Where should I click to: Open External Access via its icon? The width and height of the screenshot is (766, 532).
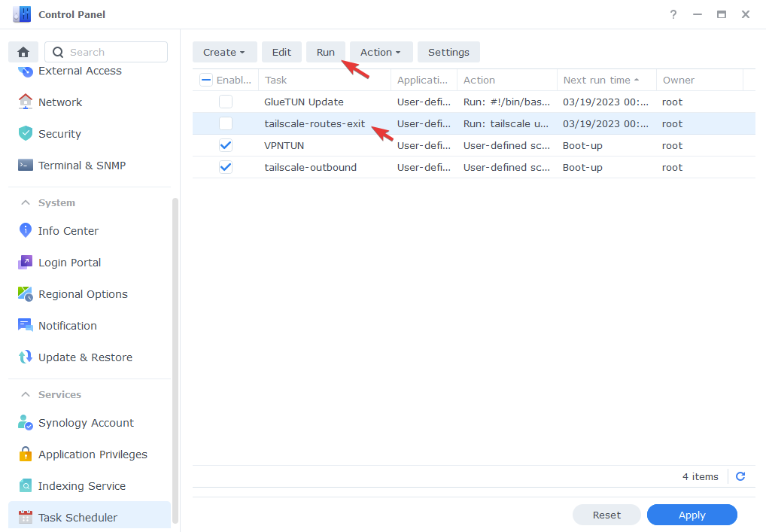point(26,71)
